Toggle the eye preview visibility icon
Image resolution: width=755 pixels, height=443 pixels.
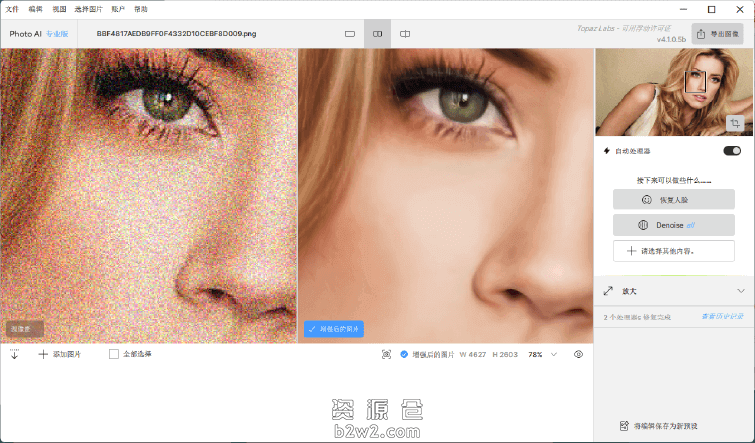coord(578,354)
